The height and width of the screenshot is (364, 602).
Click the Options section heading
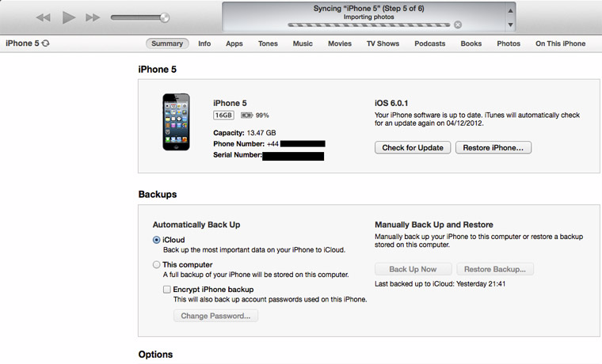155,355
